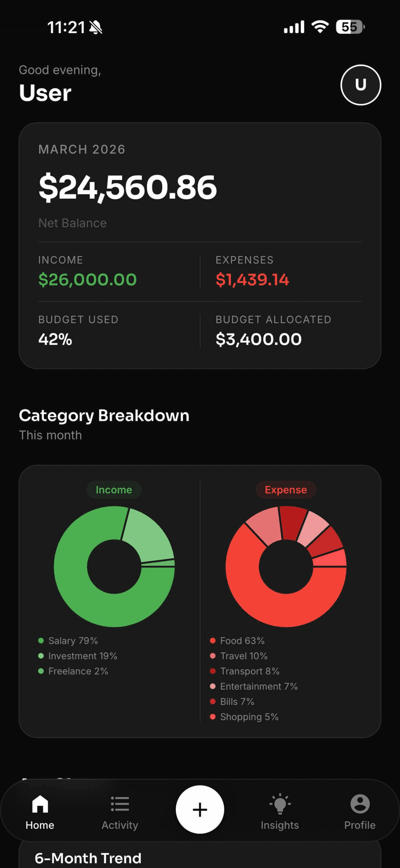The image size is (400, 868).
Task: Tap the silent mode bell icon
Action: coord(96,28)
